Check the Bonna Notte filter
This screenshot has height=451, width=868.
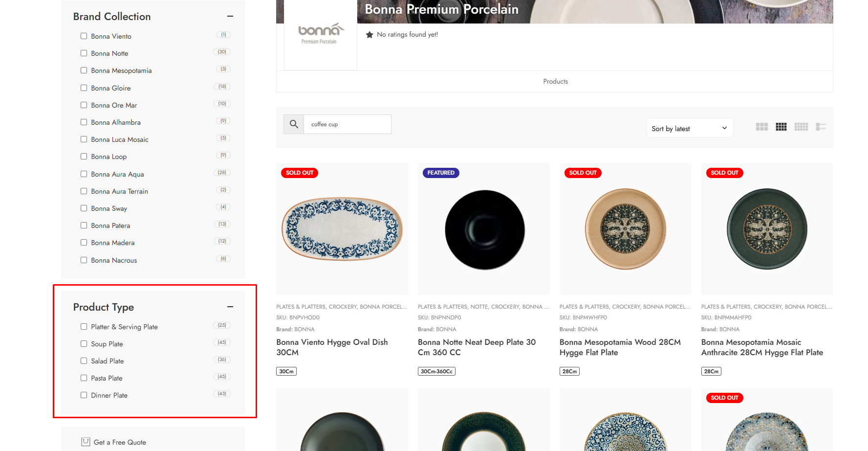(x=84, y=53)
